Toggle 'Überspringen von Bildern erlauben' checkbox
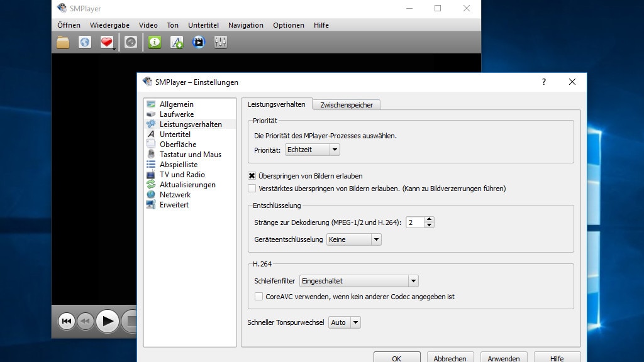 click(x=252, y=176)
